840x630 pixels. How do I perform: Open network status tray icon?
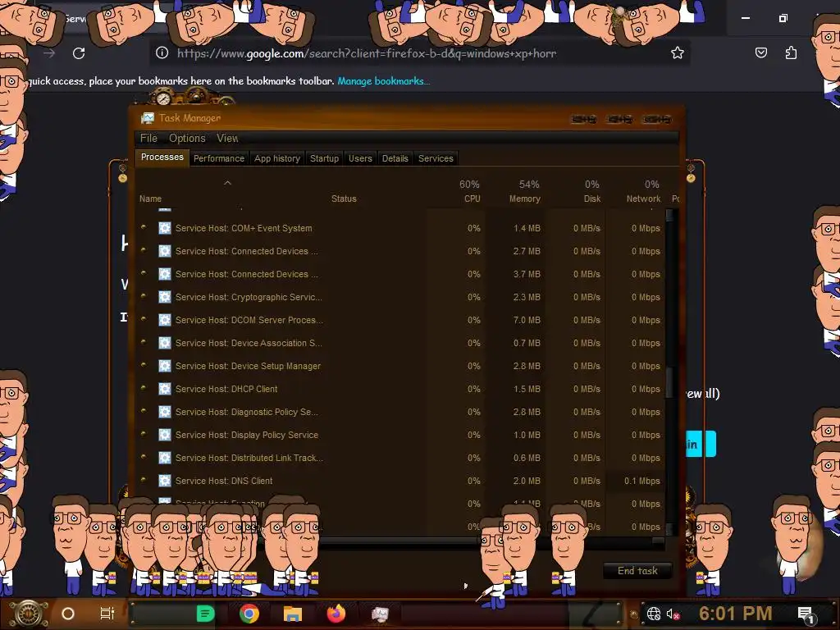[x=654, y=614]
